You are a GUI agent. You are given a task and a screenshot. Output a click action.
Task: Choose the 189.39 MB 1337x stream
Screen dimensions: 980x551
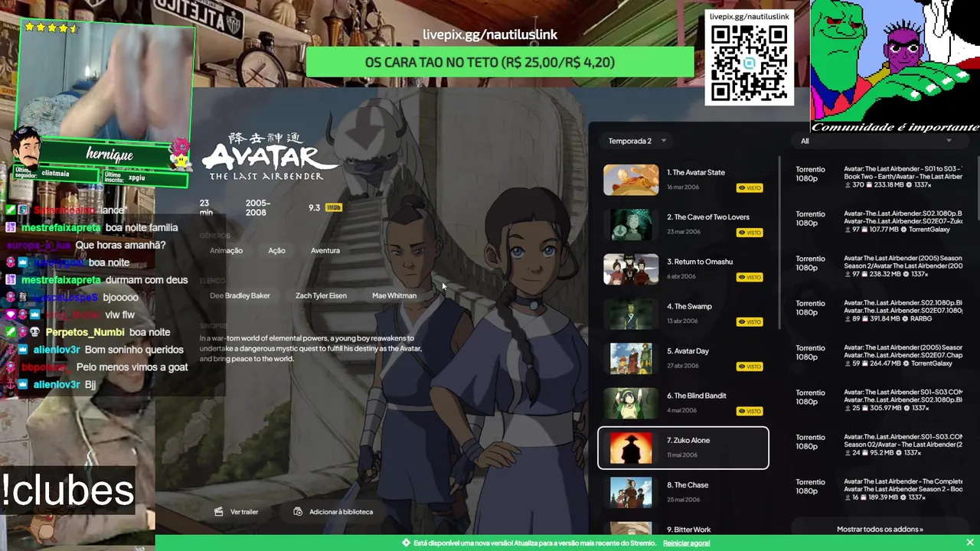point(878,489)
